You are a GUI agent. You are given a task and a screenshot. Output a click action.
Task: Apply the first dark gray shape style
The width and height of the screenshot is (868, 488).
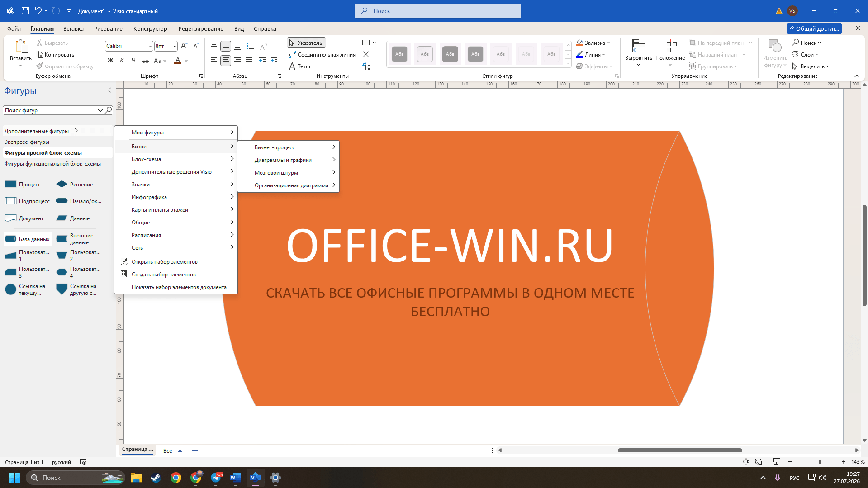pos(399,54)
